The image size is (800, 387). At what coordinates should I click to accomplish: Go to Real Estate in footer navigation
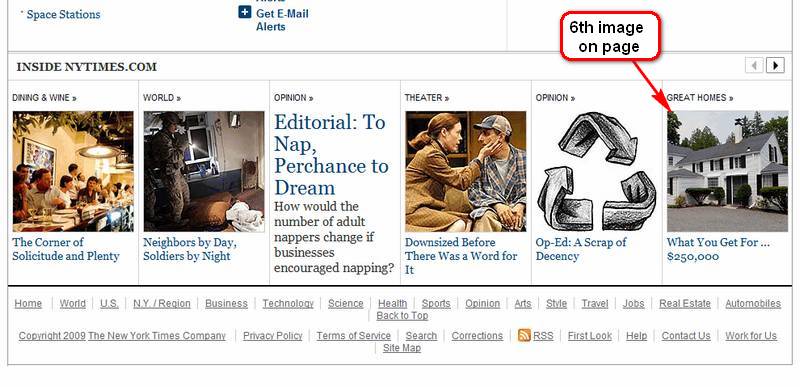tap(685, 303)
